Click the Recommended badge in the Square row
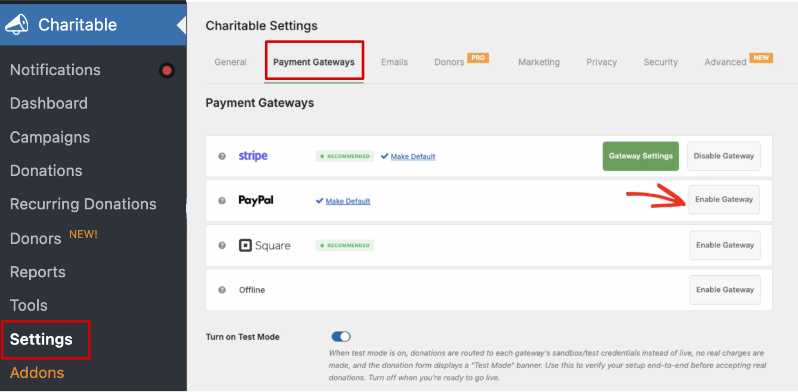Viewport: 798px width, 392px height. pos(345,245)
